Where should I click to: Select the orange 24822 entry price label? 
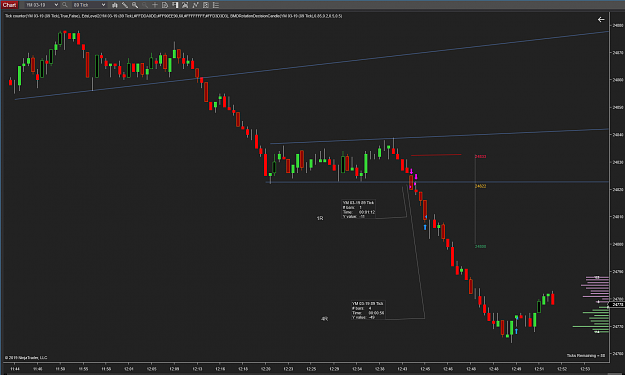point(480,186)
